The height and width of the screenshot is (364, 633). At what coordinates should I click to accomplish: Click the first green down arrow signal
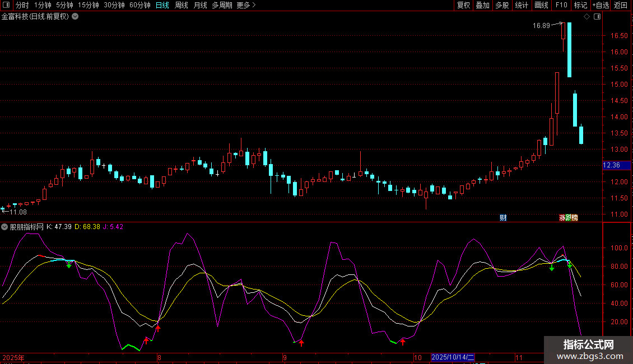click(x=69, y=265)
